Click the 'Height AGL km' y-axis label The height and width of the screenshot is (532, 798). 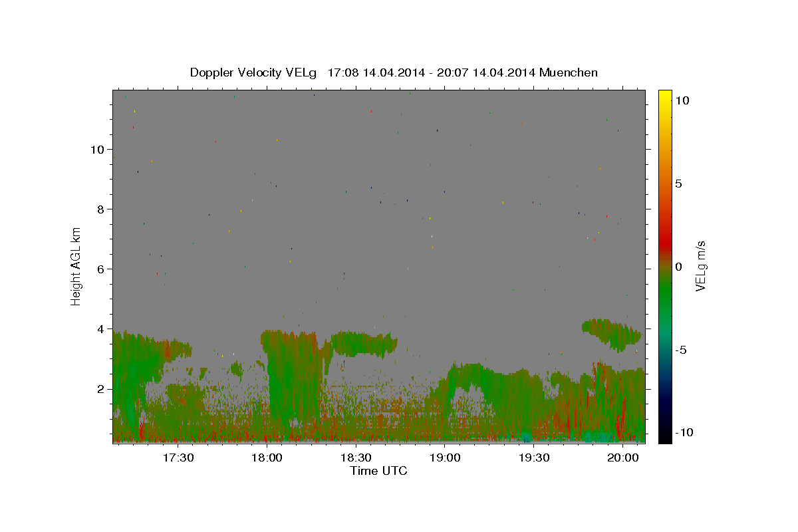point(76,266)
